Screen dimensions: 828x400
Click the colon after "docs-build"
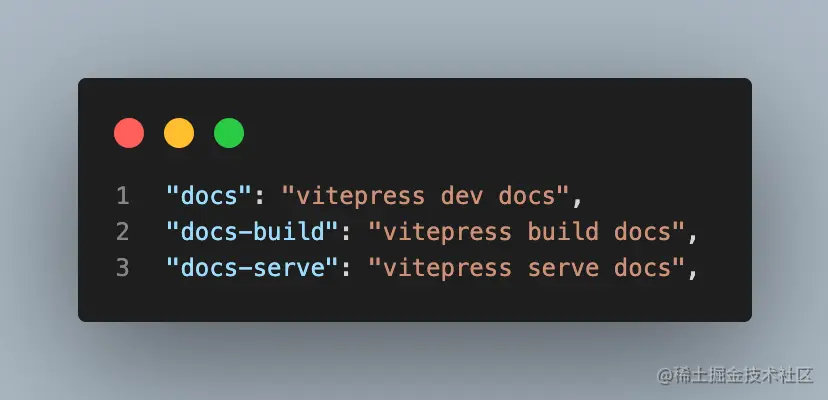point(346,234)
